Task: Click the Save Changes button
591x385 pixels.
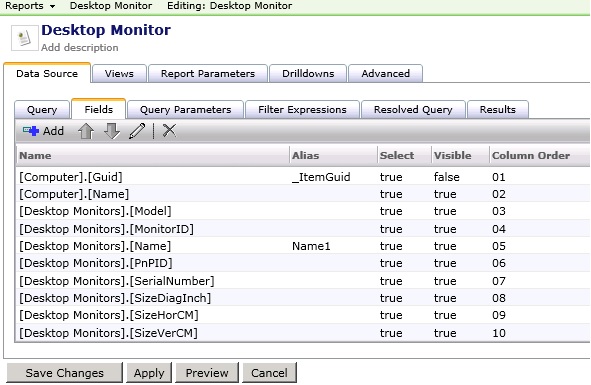Action: [x=64, y=373]
